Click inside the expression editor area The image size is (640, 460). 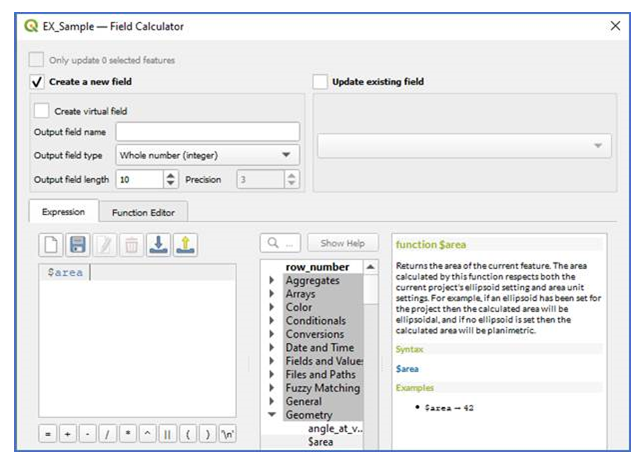pos(138,340)
